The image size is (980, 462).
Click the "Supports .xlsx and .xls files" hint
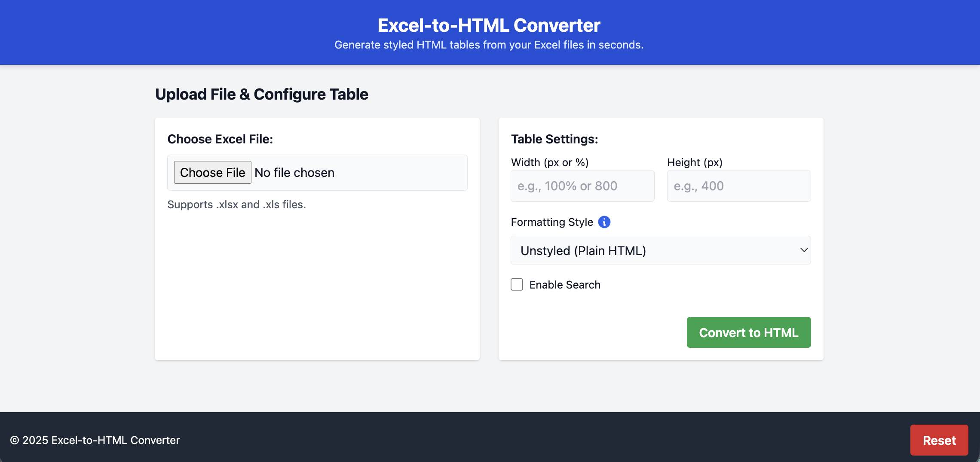[236, 204]
